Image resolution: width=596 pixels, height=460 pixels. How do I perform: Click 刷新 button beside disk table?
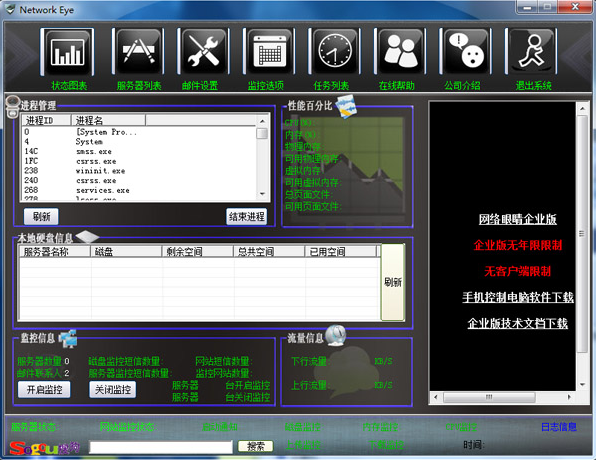point(393,282)
